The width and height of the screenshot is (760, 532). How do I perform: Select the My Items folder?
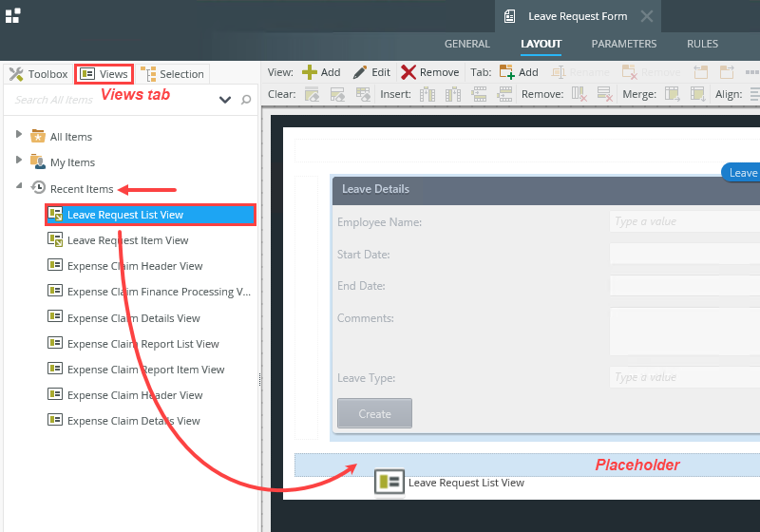coord(63,162)
